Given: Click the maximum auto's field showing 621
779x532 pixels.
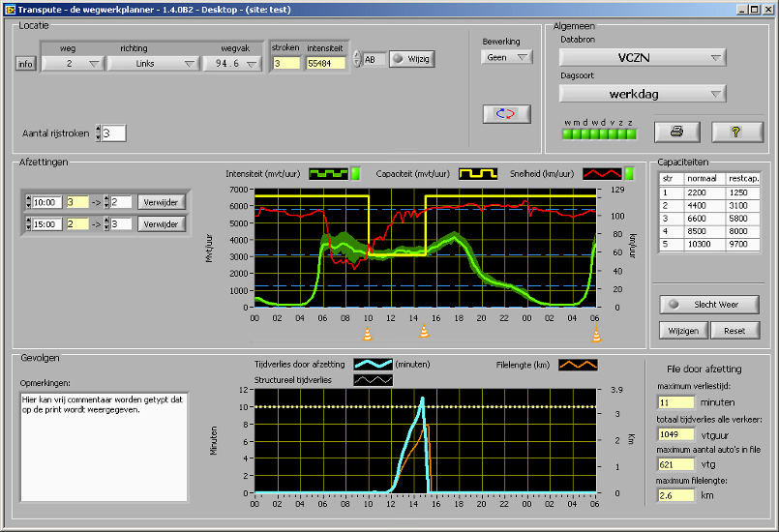Looking at the screenshot, I should pyautogui.click(x=675, y=465).
